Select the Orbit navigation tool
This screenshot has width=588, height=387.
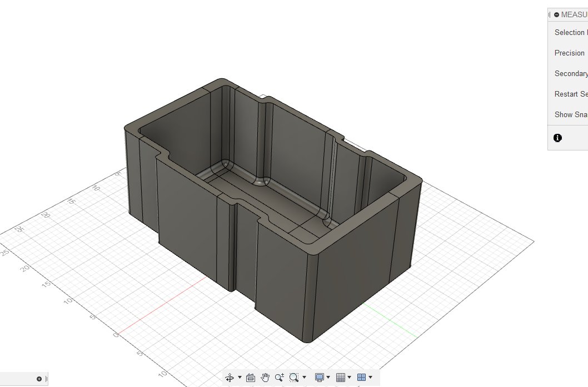[230, 378]
